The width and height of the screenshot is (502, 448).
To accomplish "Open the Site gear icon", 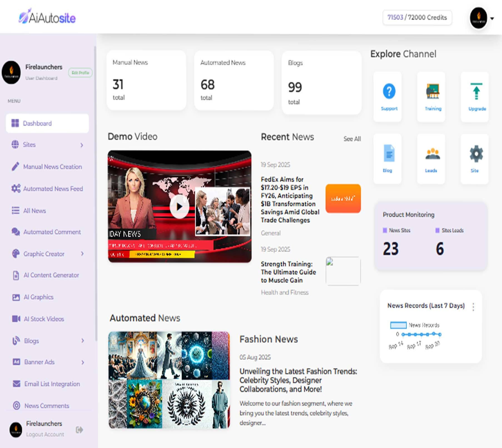I will pos(476,154).
